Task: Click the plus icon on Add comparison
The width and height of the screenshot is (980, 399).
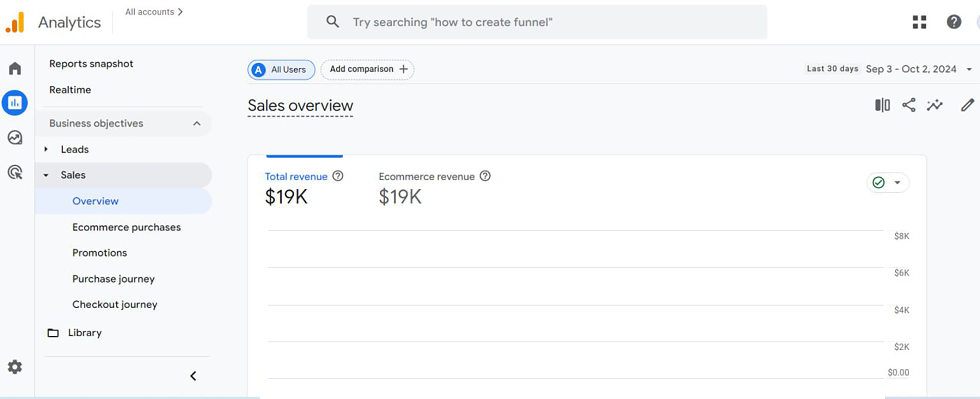Action: pyautogui.click(x=404, y=69)
